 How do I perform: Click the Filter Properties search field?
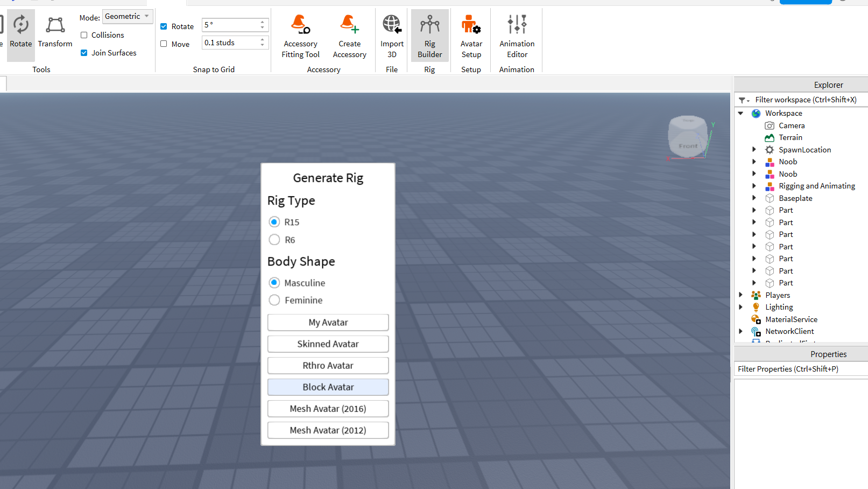click(800, 369)
